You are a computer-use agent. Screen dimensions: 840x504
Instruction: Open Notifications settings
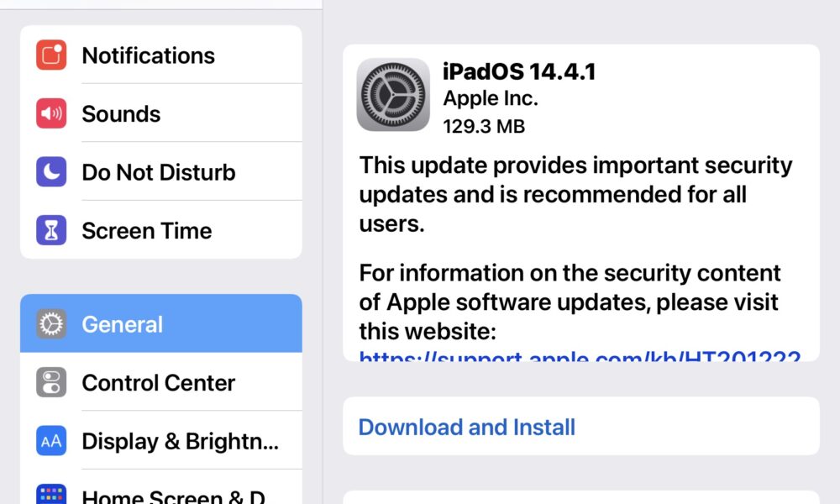(x=160, y=55)
